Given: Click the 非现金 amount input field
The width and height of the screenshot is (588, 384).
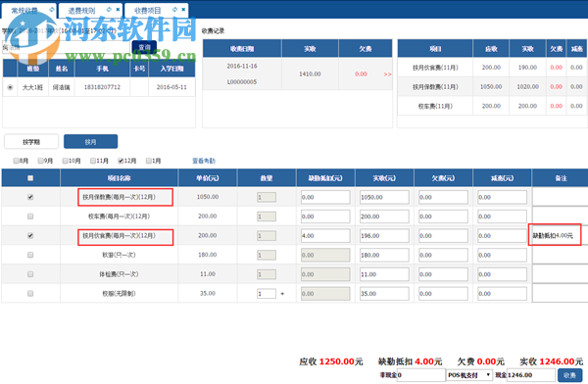Looking at the screenshot, I should 421,375.
